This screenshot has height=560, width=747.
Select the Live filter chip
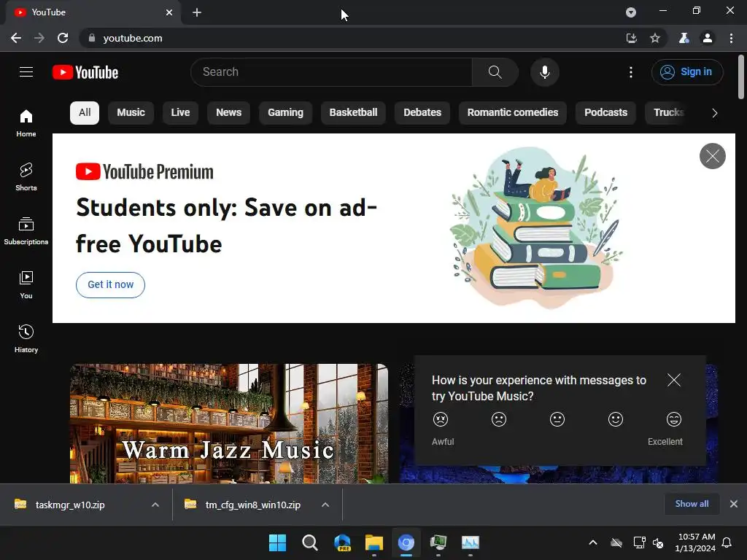tap(181, 113)
